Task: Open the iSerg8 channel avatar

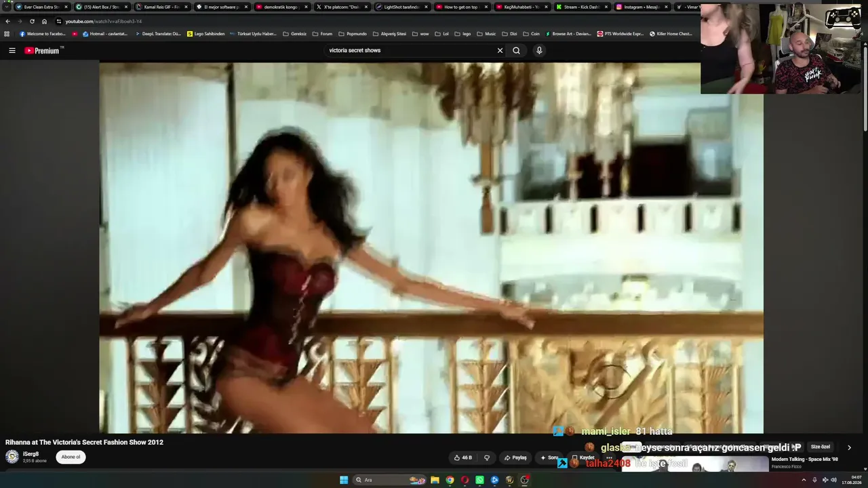Action: [x=12, y=457]
